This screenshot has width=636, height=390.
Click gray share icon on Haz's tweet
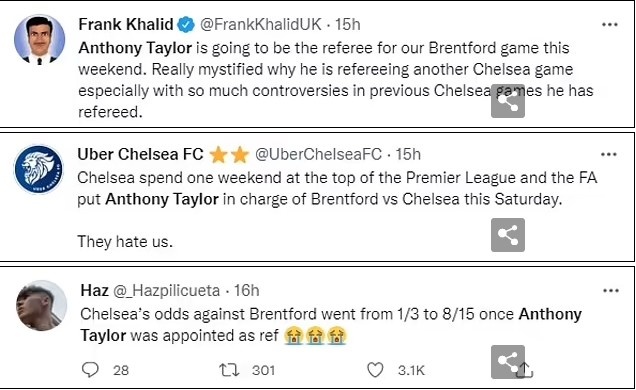pos(507,361)
